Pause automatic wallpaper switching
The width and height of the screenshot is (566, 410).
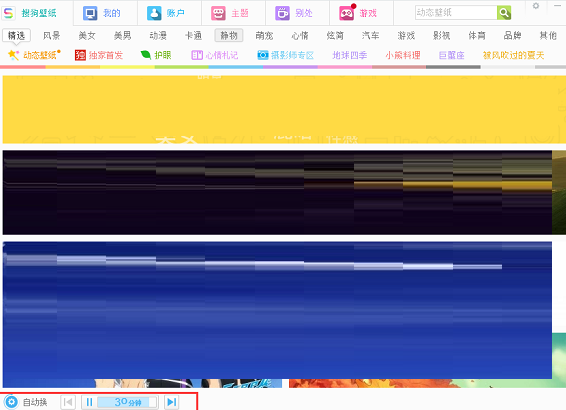89,402
